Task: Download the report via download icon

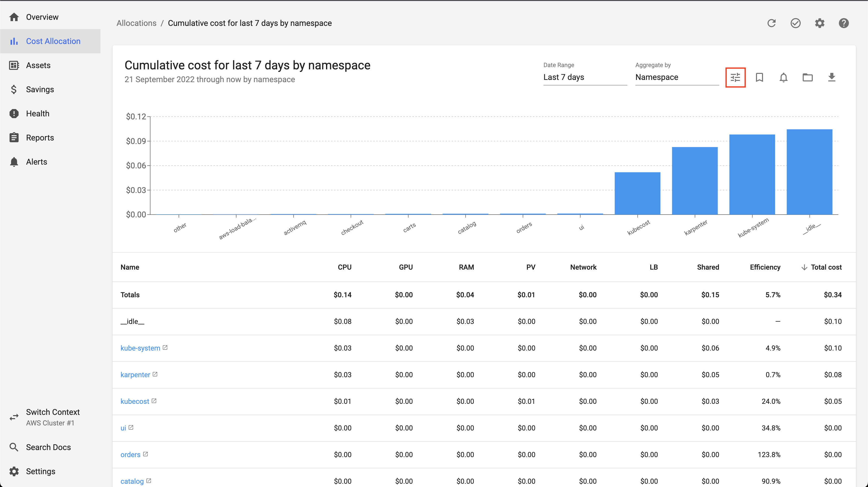Action: [x=832, y=77]
